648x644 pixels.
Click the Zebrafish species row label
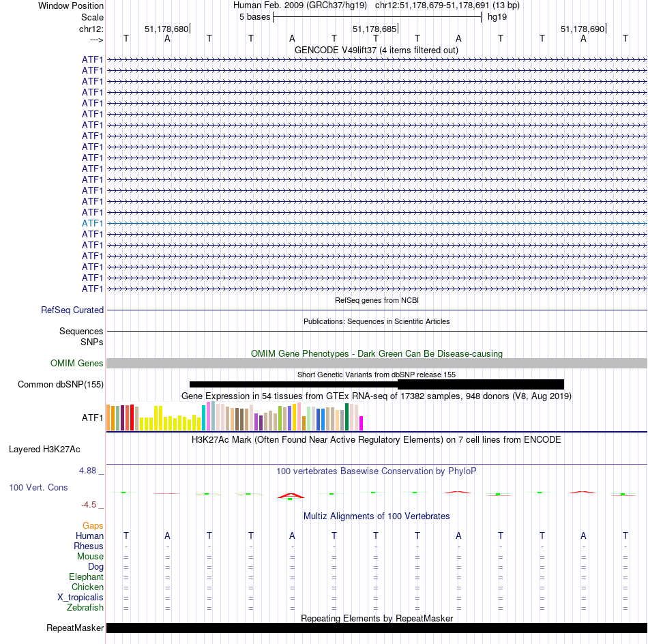coord(85,608)
